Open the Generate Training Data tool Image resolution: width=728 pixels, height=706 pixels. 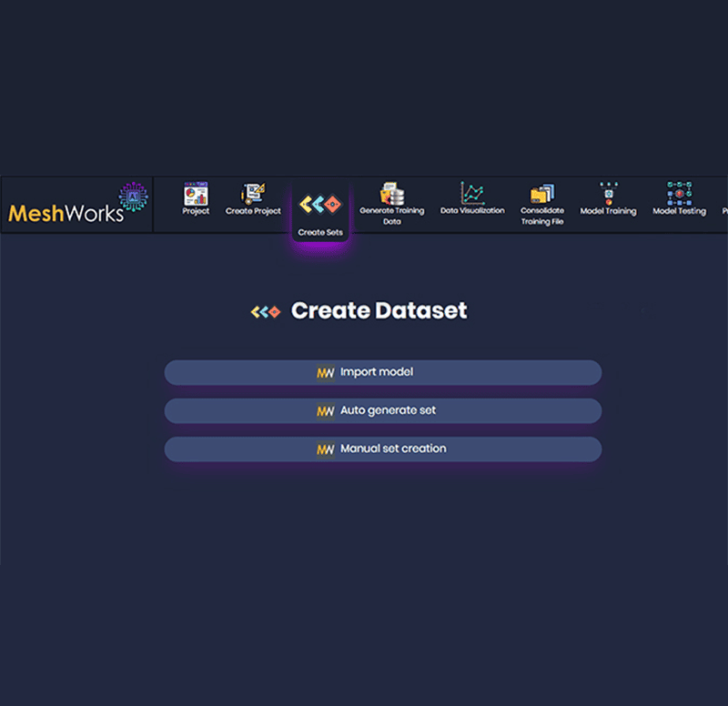391,198
